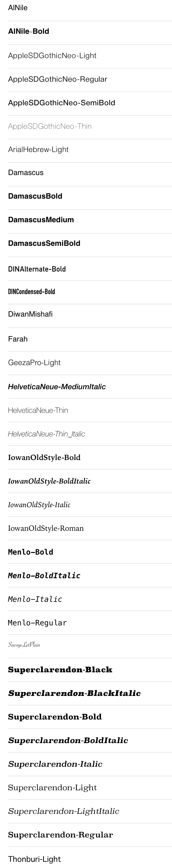The image size is (172, 868).
Task: Choose DINAlternate-Bold font entry
Action: 86,269
